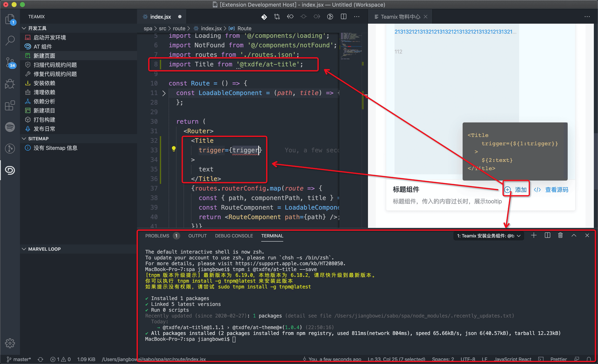The width and height of the screenshot is (598, 364).
Task: Switch to the index.jsx editor tab
Action: click(162, 17)
